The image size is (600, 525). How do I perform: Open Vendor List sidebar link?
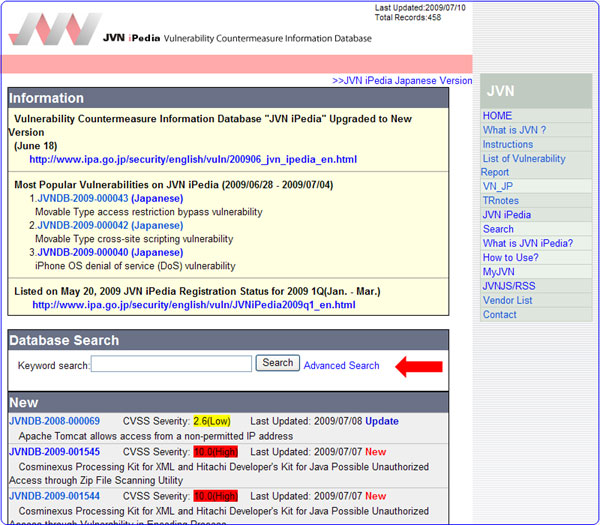coord(507,300)
